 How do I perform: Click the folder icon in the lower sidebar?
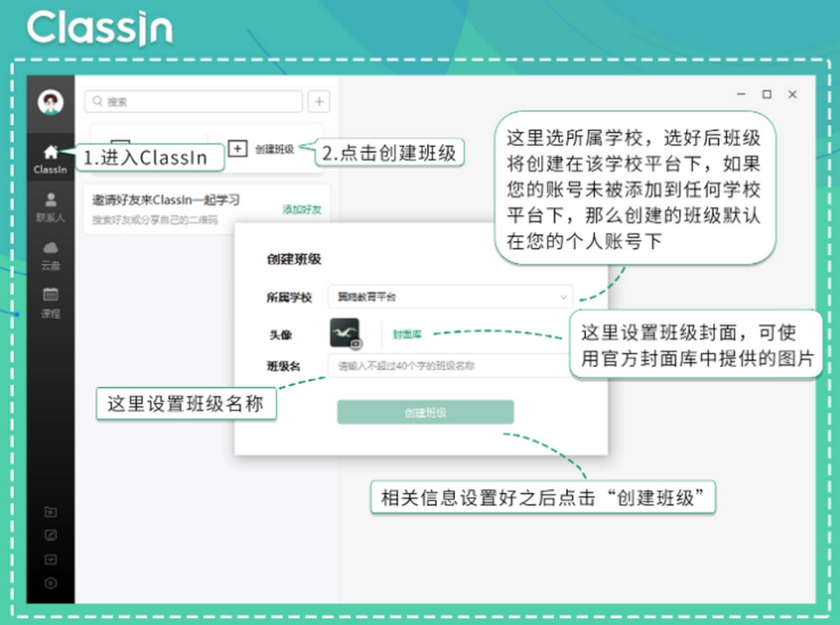tap(50, 512)
